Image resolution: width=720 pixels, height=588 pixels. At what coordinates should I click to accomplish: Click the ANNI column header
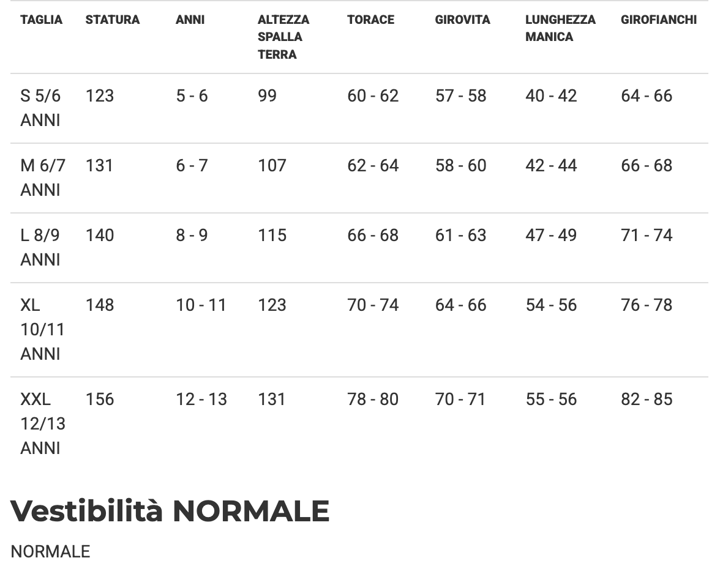pyautogui.click(x=190, y=20)
